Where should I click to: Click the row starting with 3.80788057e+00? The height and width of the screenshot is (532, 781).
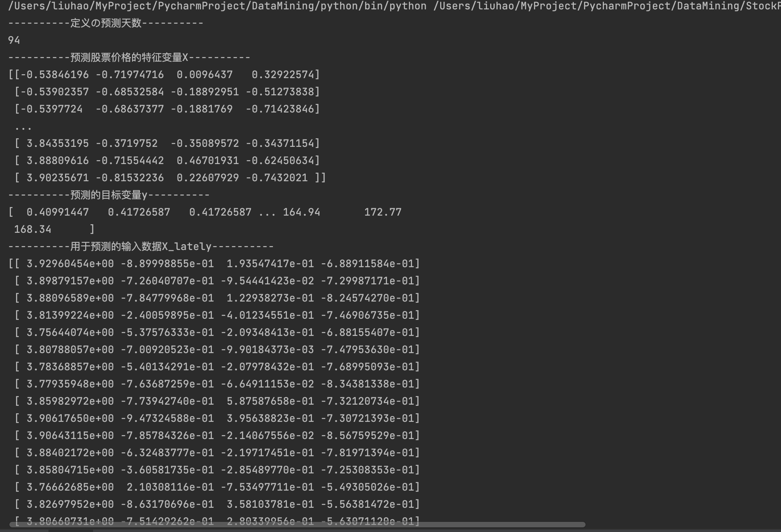point(217,350)
